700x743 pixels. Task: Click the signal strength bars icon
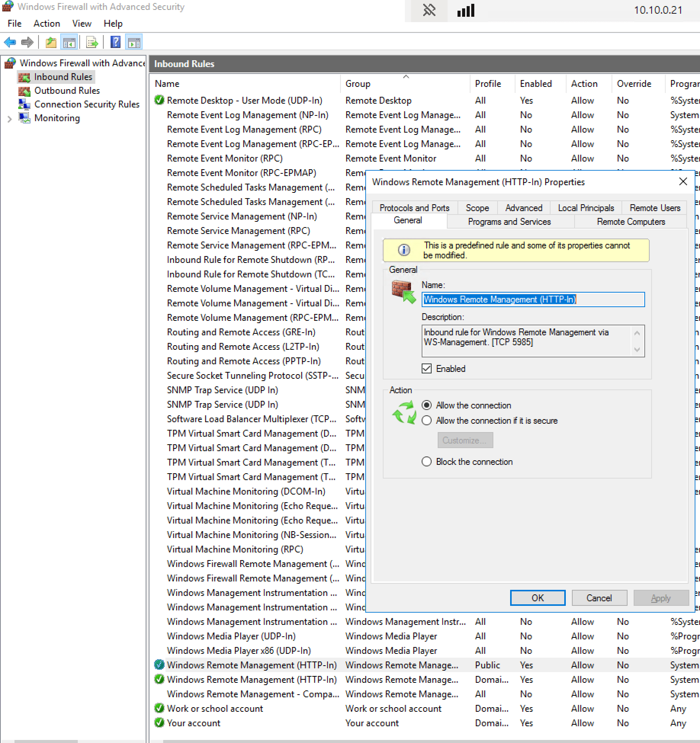pyautogui.click(x=466, y=10)
